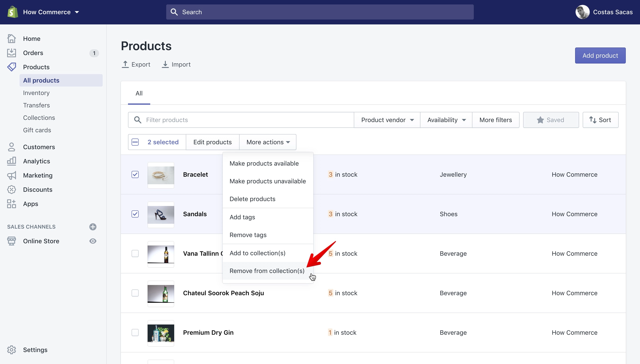The width and height of the screenshot is (640, 364).
Task: Choose Delete products from menu
Action: click(x=268, y=199)
